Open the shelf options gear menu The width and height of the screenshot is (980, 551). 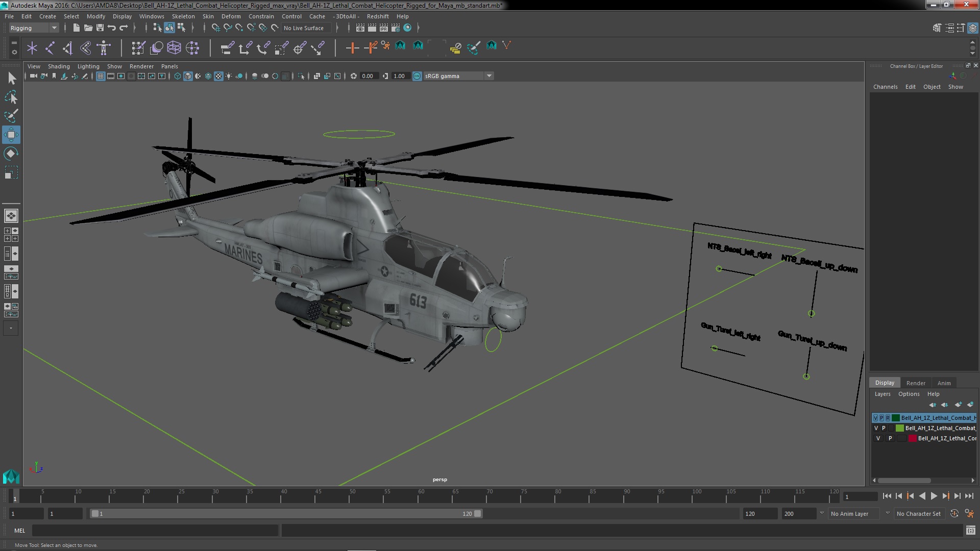coord(14,52)
